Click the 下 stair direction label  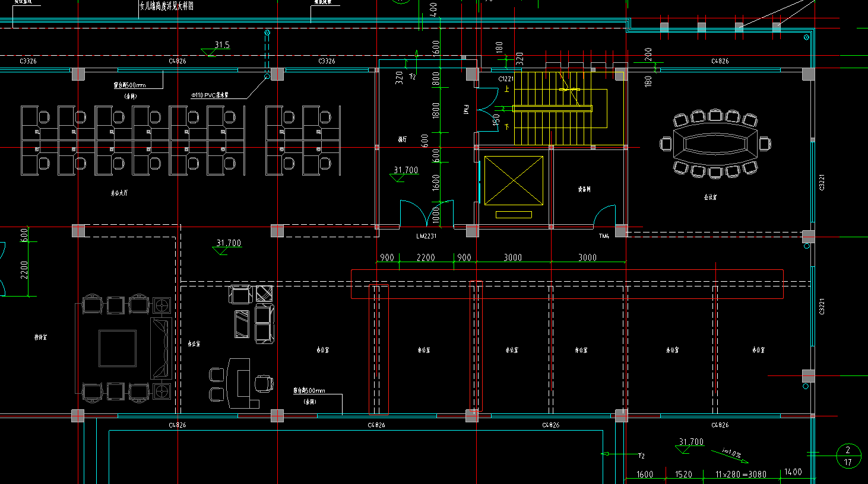coord(506,126)
